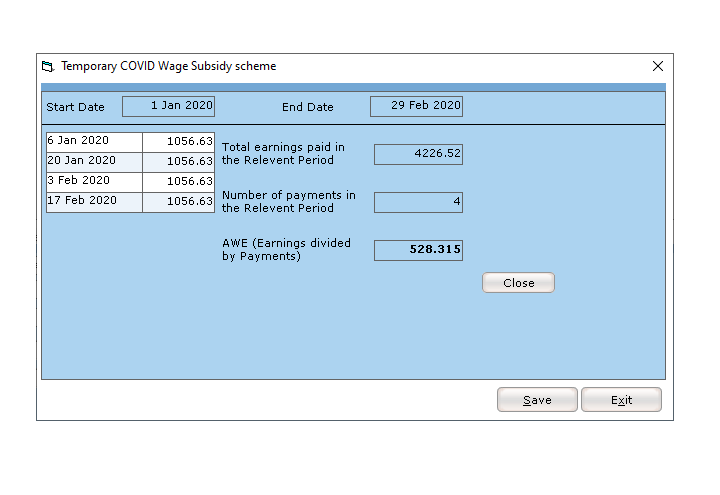
Task: Click the Save button
Action: [537, 400]
